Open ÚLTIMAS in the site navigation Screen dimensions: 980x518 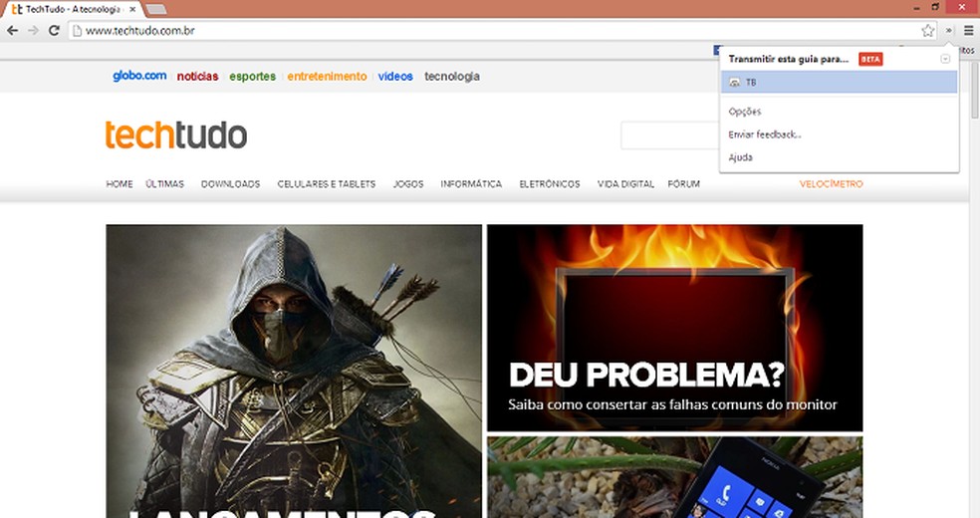pyautogui.click(x=165, y=183)
